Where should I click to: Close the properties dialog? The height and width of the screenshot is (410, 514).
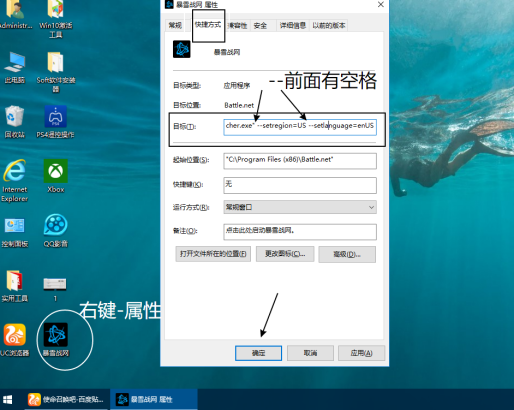(381, 5)
